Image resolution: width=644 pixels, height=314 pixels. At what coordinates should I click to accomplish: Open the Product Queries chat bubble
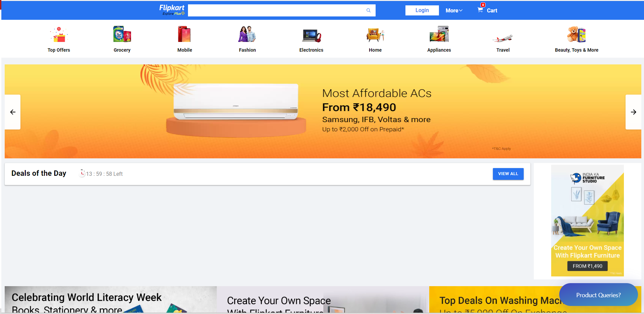[x=598, y=295]
